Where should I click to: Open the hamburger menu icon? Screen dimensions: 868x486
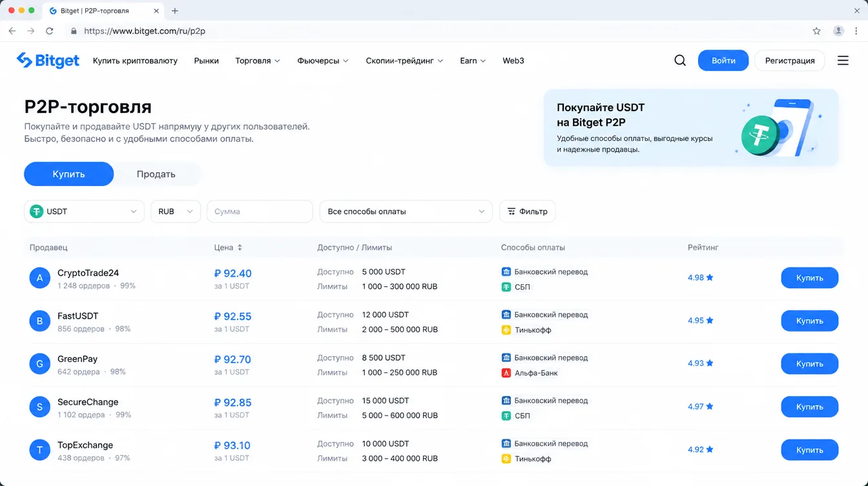click(843, 61)
